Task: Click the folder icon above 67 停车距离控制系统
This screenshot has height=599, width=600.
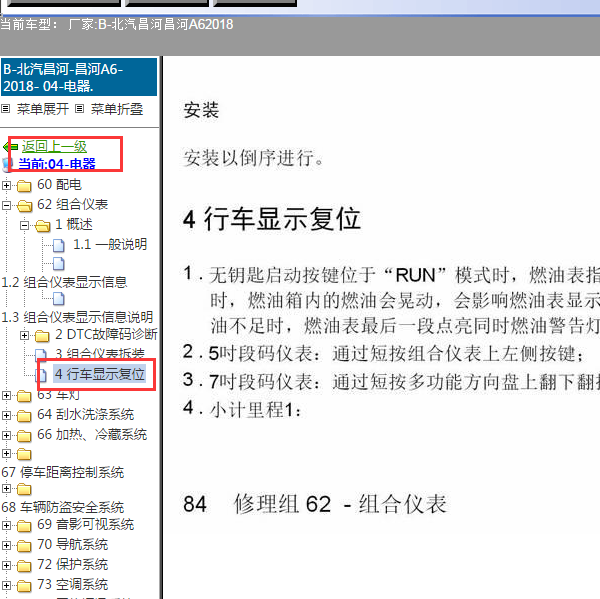Action: [x=24, y=454]
